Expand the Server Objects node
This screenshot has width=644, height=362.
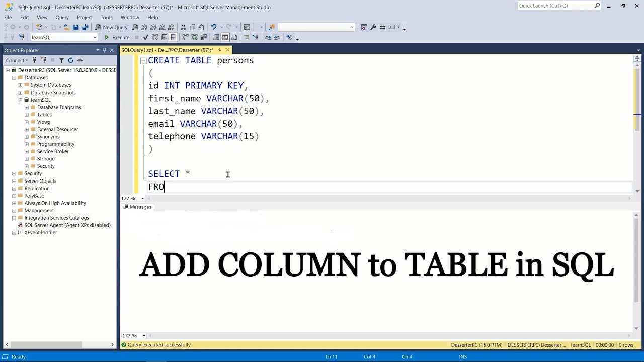14,181
